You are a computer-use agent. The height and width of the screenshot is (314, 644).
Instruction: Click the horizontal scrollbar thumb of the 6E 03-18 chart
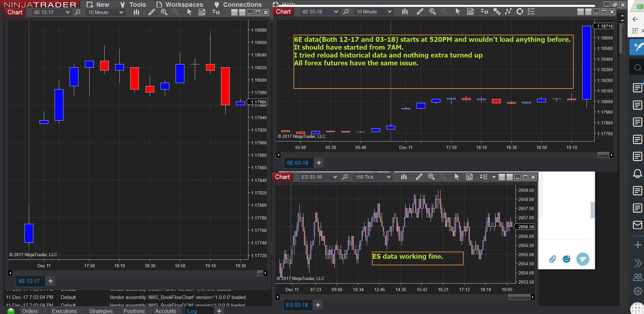pos(603,155)
